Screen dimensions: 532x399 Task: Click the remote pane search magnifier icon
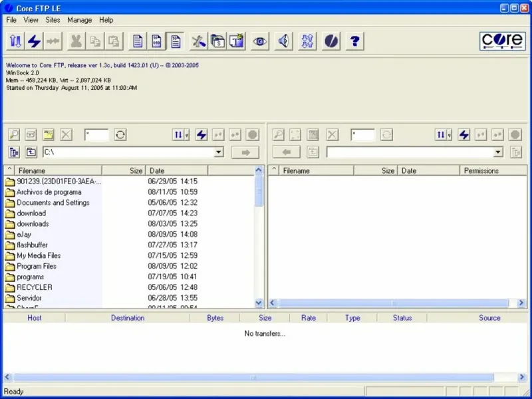click(279, 135)
